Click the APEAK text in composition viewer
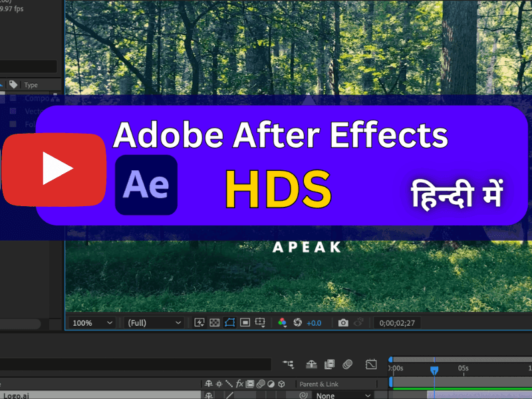The width and height of the screenshot is (532, 399). [x=307, y=247]
